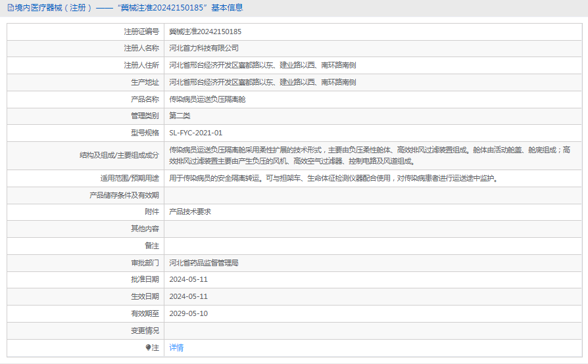The height and width of the screenshot is (364, 588).
Task: Click the address value in the 注册人住所 row
Action: tap(262, 65)
